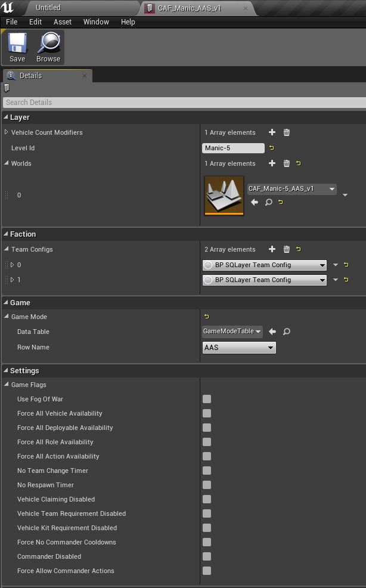Check the Commander Disabled option
The image size is (366, 588).
click(207, 556)
